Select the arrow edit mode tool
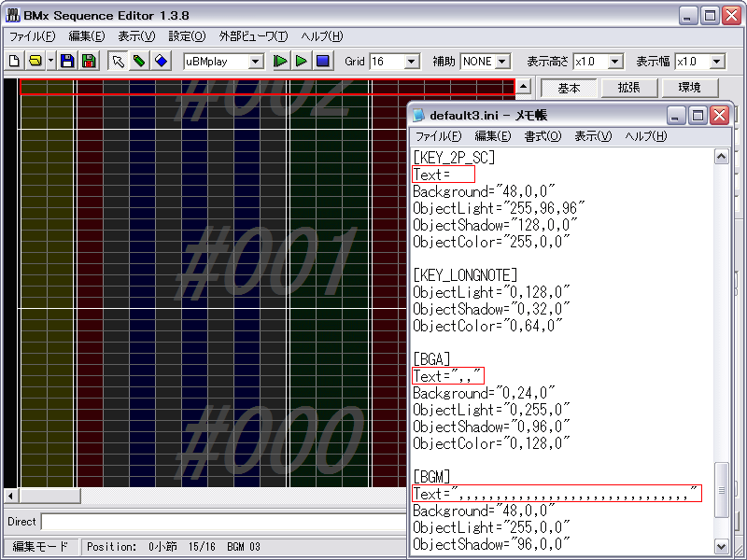Image resolution: width=747 pixels, height=560 pixels. pyautogui.click(x=118, y=62)
